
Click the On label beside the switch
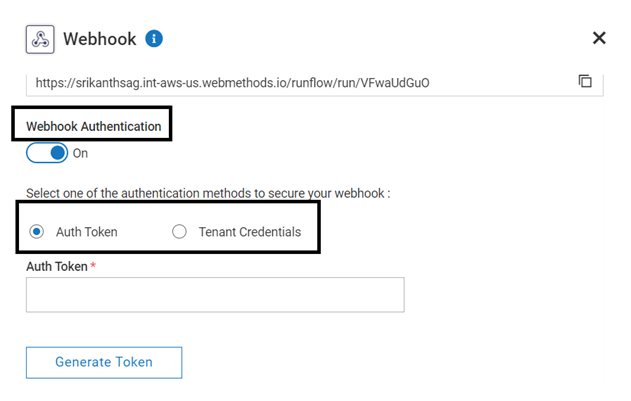(x=81, y=154)
